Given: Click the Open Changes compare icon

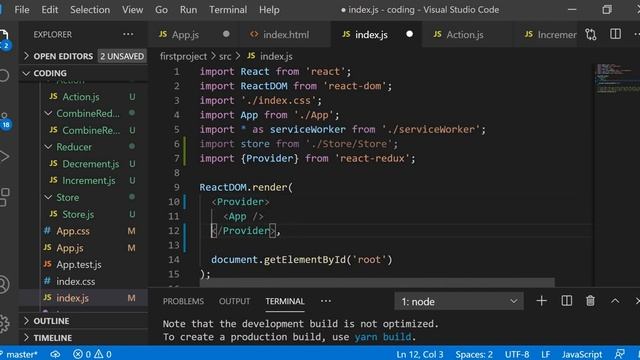Looking at the screenshot, I should 591,34.
